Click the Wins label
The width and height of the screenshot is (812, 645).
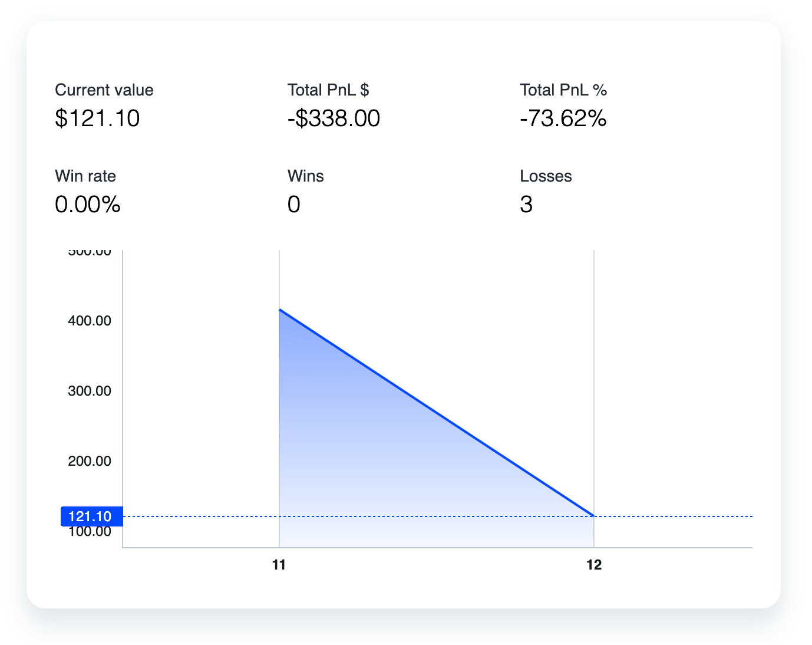pyautogui.click(x=306, y=176)
